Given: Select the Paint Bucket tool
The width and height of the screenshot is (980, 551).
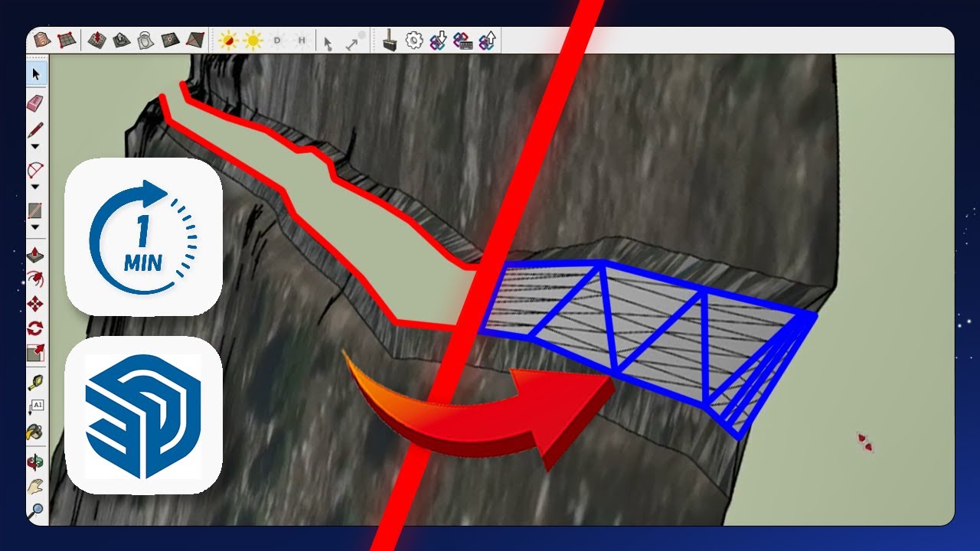Looking at the screenshot, I should 34,432.
